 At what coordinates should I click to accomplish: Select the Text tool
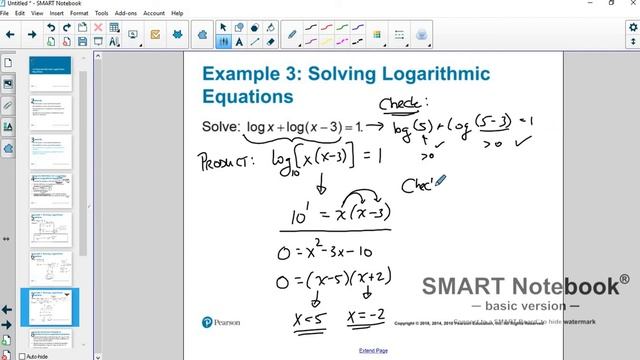(239, 41)
